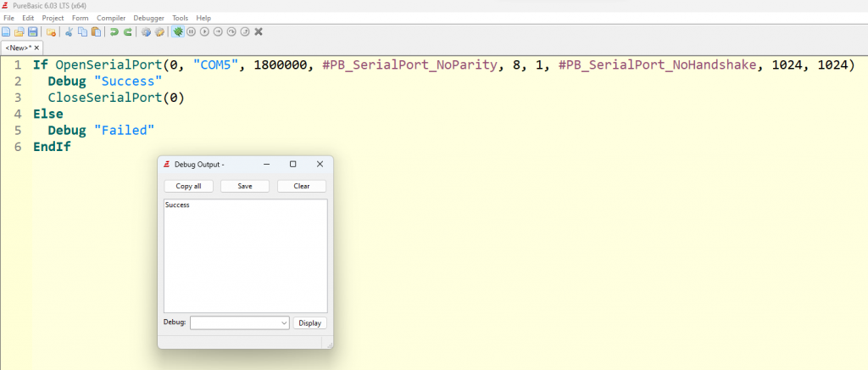Click the Copy all button
This screenshot has height=370, width=868.
click(188, 186)
